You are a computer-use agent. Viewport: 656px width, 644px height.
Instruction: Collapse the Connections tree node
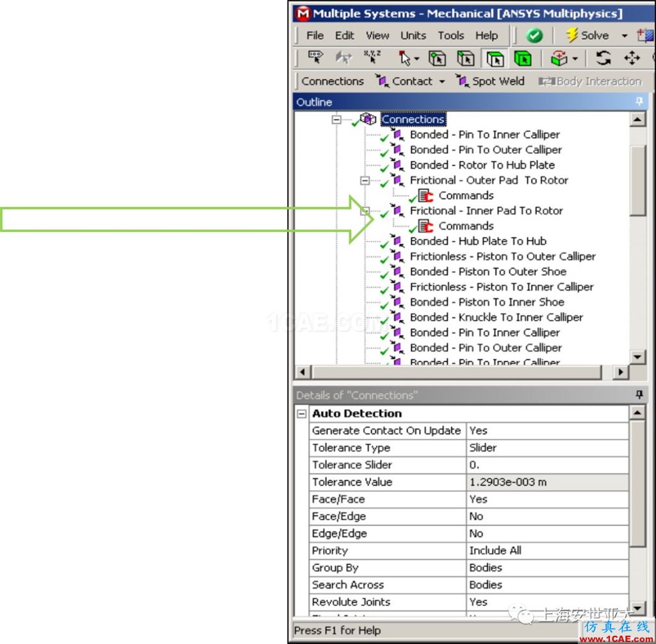click(x=336, y=120)
